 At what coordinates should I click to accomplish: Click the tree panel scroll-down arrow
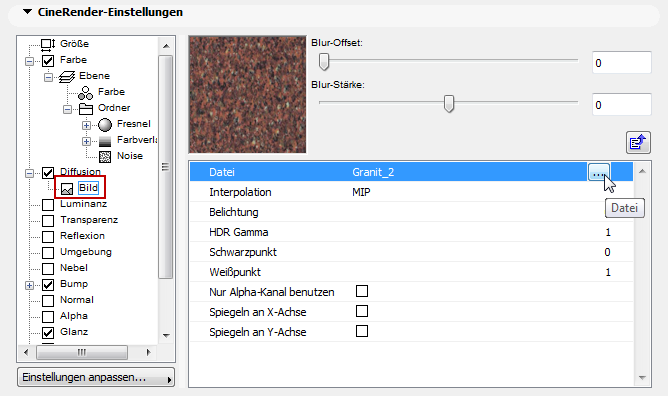(166, 336)
